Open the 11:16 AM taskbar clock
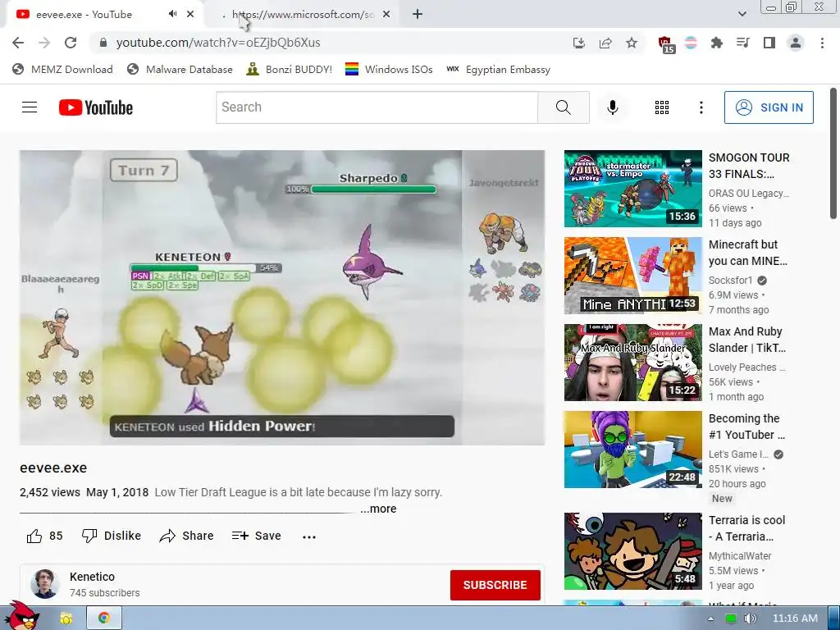The height and width of the screenshot is (630, 840). point(795,619)
